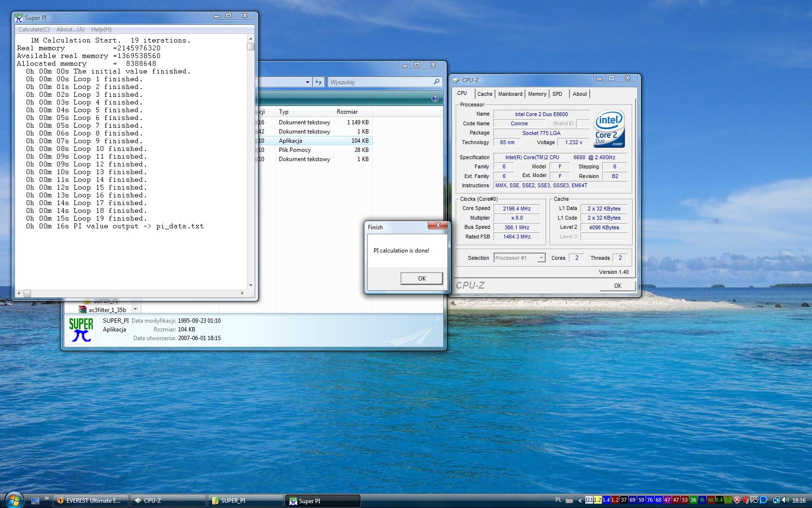The image size is (812, 508).
Task: Click the keyboard icon in the tray
Action: (x=569, y=500)
